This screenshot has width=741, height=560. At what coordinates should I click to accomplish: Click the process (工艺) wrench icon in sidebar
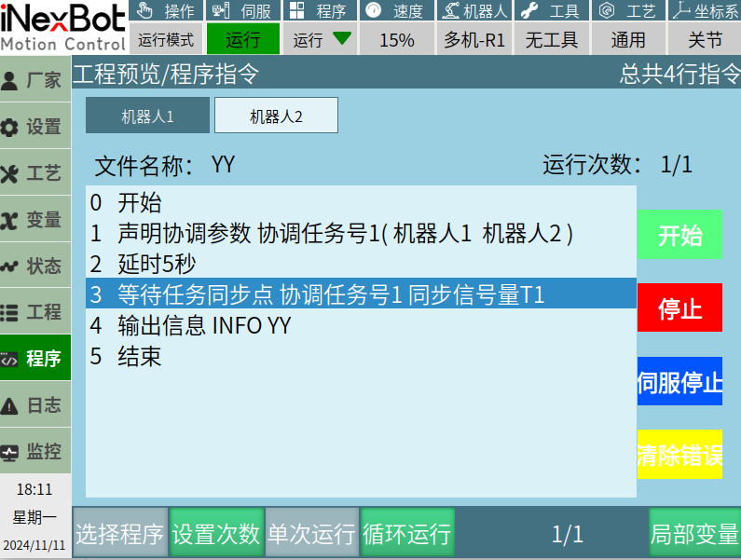click(10, 174)
